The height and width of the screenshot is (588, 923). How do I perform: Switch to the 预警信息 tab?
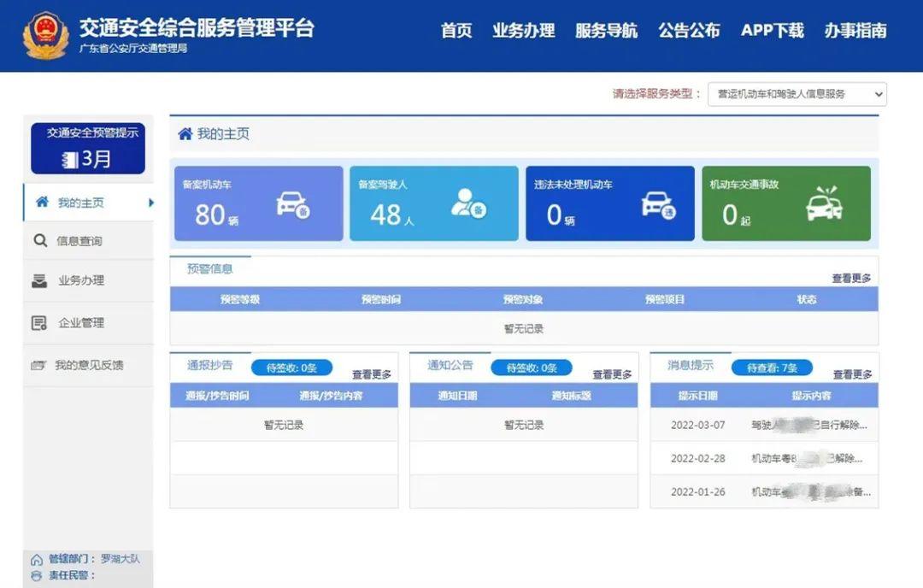click(209, 268)
